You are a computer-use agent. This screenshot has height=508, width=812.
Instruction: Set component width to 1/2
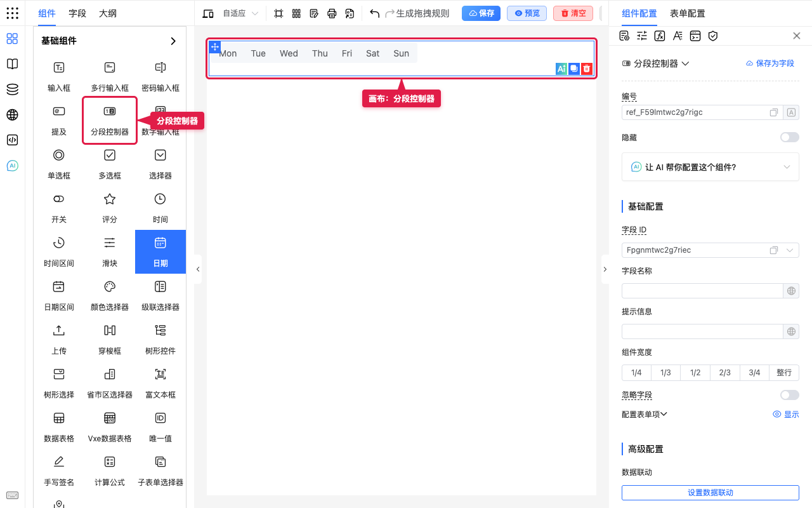pyautogui.click(x=695, y=373)
